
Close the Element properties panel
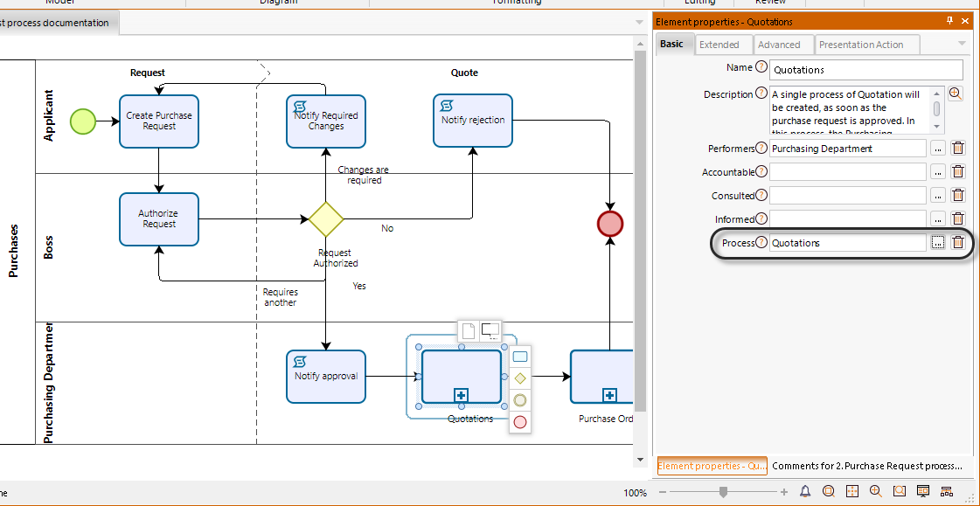[x=965, y=21]
